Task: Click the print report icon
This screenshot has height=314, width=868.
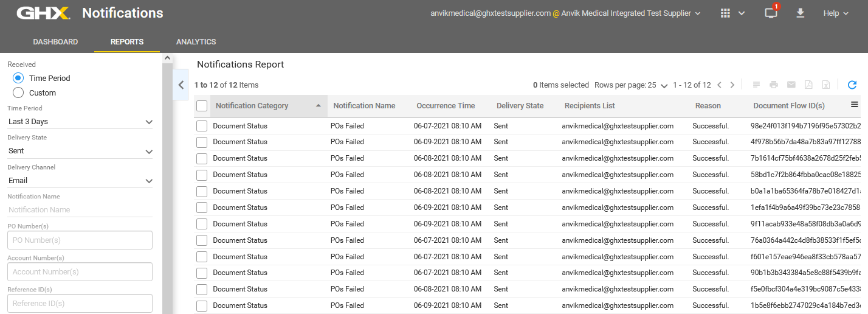Action: pos(774,85)
